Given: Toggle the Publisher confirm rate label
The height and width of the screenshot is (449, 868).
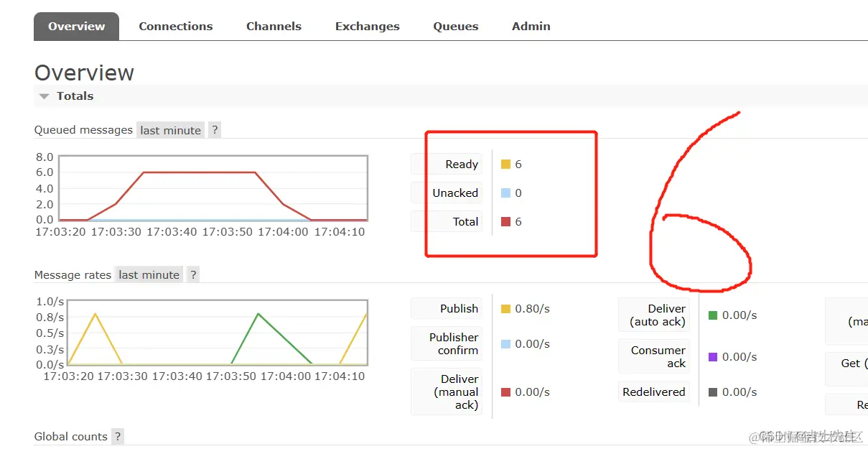Looking at the screenshot, I should coord(447,343).
